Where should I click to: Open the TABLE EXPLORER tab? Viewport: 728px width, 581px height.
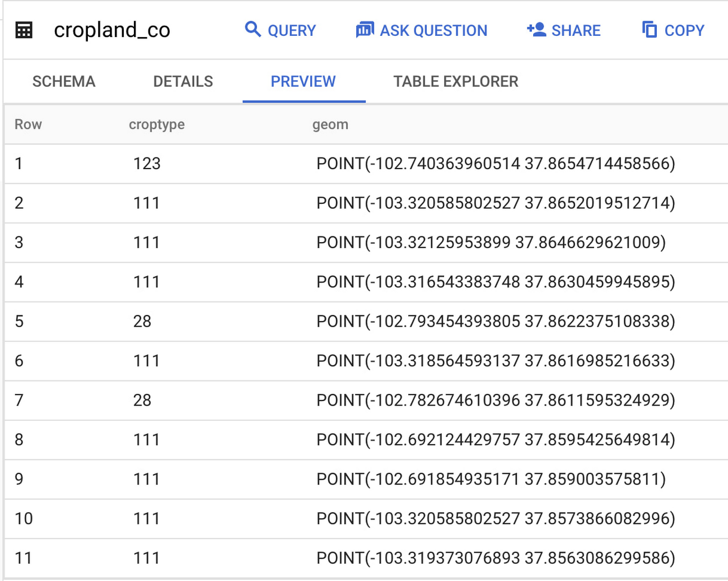pyautogui.click(x=456, y=82)
